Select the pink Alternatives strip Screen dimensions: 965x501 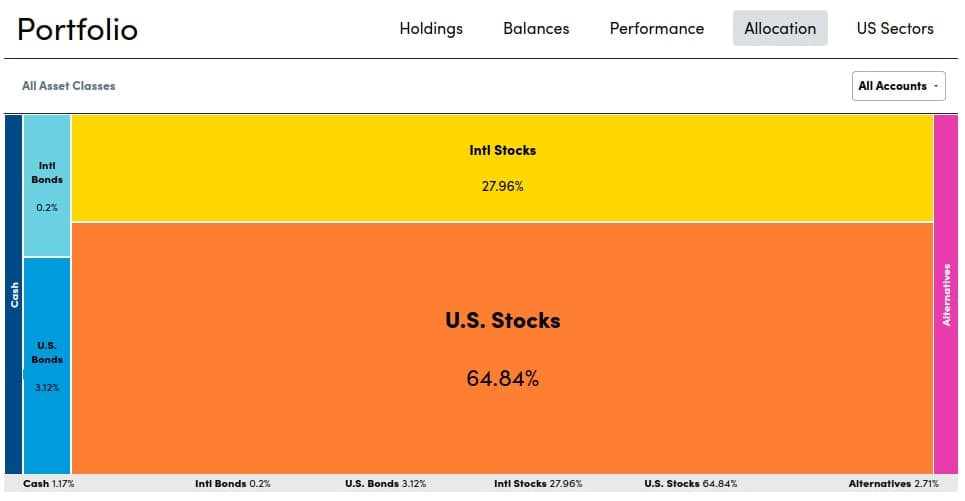click(x=946, y=294)
